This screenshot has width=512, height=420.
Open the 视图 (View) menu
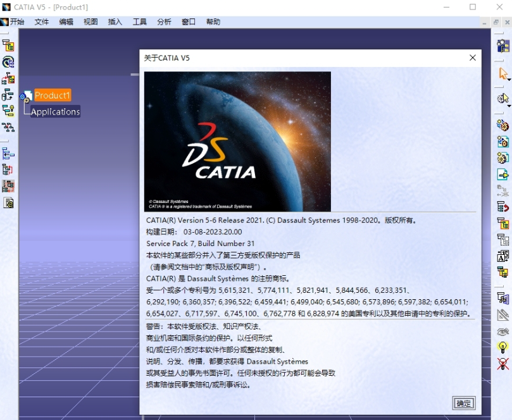(x=91, y=22)
